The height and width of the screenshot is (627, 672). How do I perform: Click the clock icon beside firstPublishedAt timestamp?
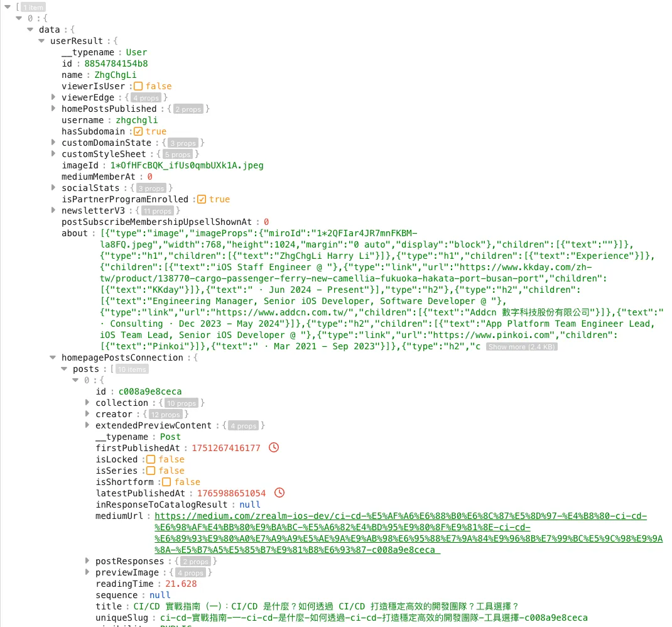click(x=273, y=448)
